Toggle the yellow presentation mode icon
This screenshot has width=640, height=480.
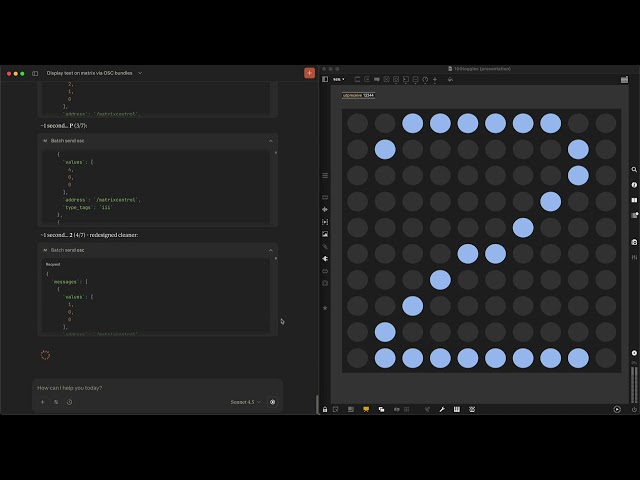[366, 409]
